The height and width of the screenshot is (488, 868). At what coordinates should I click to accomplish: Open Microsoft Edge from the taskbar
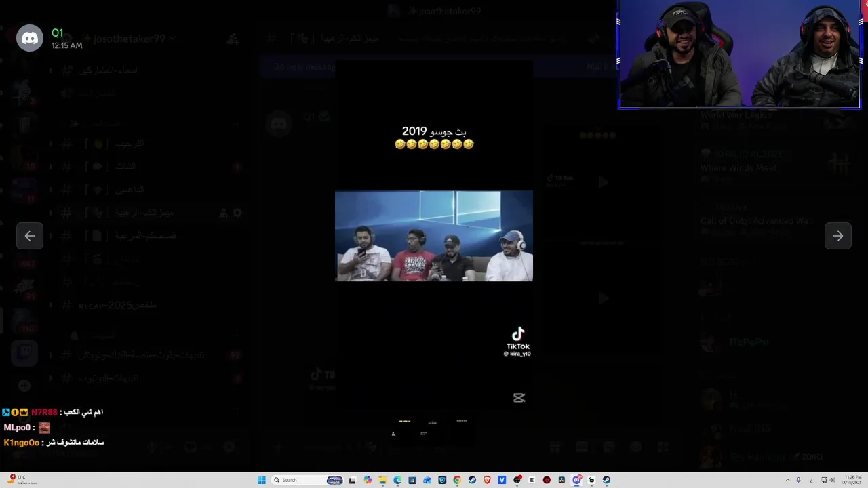(x=397, y=480)
